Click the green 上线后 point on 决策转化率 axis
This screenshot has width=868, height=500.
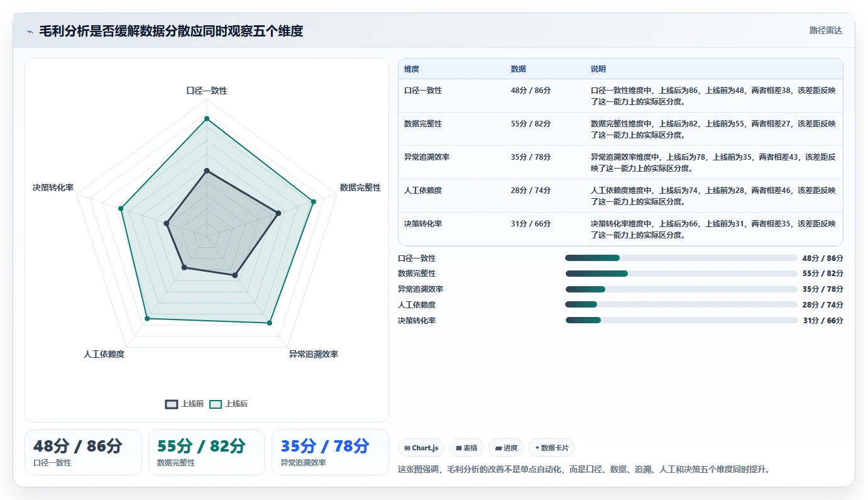point(121,208)
